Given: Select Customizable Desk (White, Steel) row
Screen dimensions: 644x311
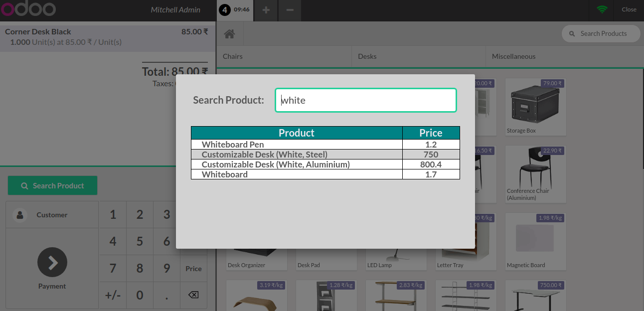Looking at the screenshot, I should 325,155.
